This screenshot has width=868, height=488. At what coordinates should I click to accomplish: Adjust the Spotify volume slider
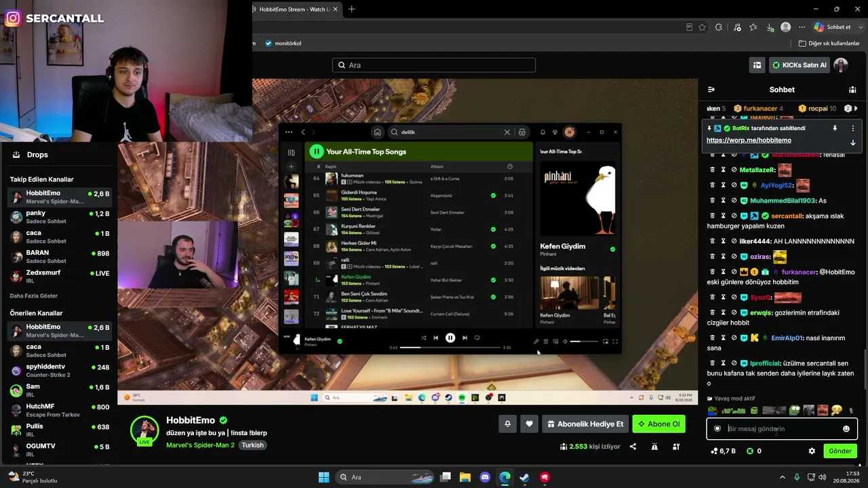click(584, 342)
